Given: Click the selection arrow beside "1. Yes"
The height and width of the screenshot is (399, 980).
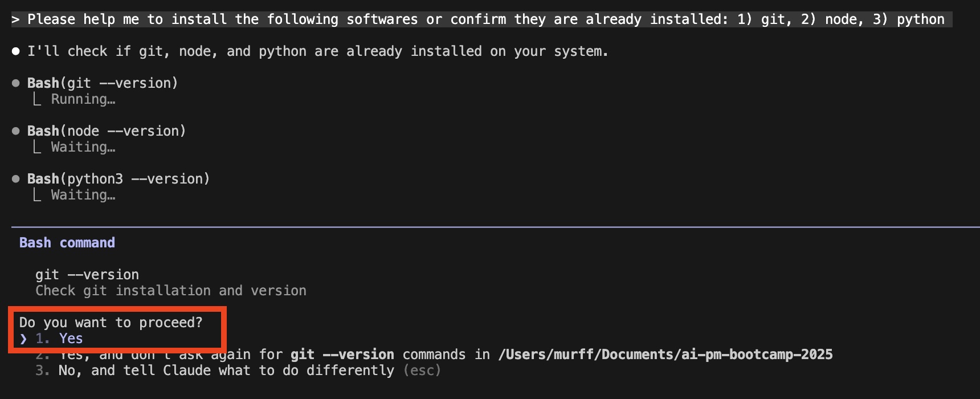Looking at the screenshot, I should (23, 339).
